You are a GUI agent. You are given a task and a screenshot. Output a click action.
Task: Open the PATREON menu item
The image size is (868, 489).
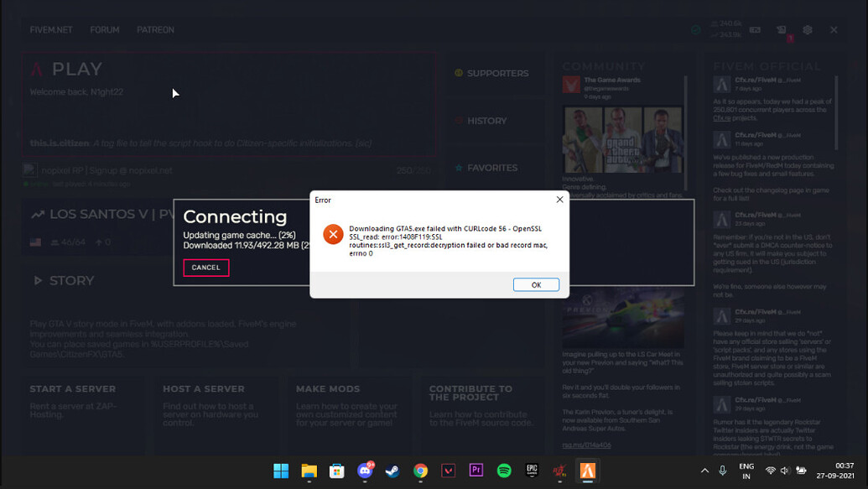[155, 29]
